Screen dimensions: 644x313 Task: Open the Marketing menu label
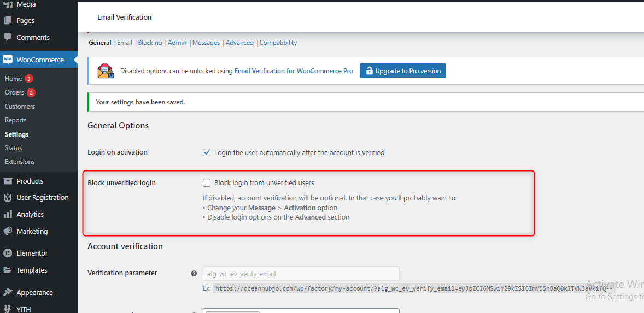(x=32, y=231)
